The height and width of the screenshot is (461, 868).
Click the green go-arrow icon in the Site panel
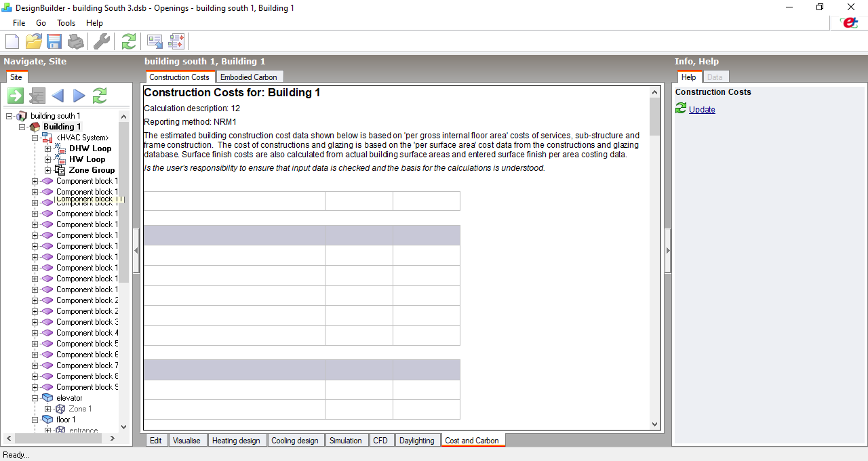pos(16,96)
